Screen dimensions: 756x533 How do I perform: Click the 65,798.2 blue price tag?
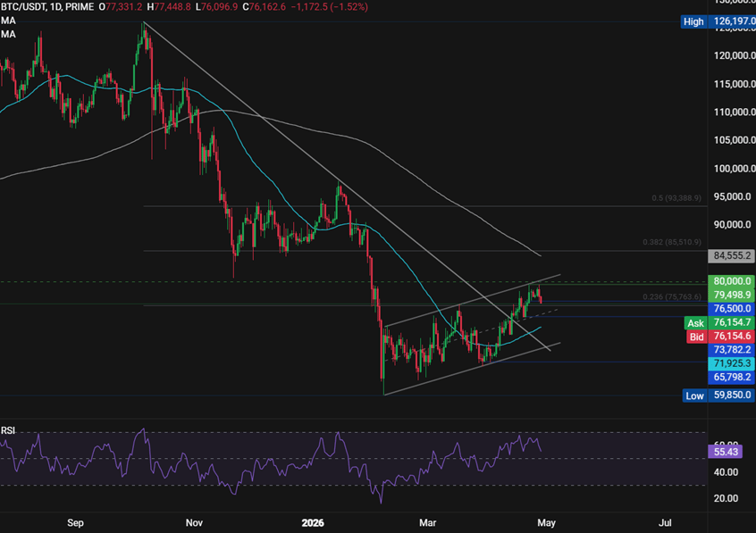pos(731,377)
